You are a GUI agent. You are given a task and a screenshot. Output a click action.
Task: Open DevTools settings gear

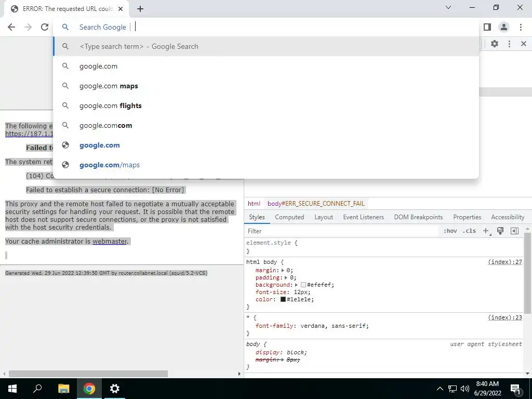point(495,44)
